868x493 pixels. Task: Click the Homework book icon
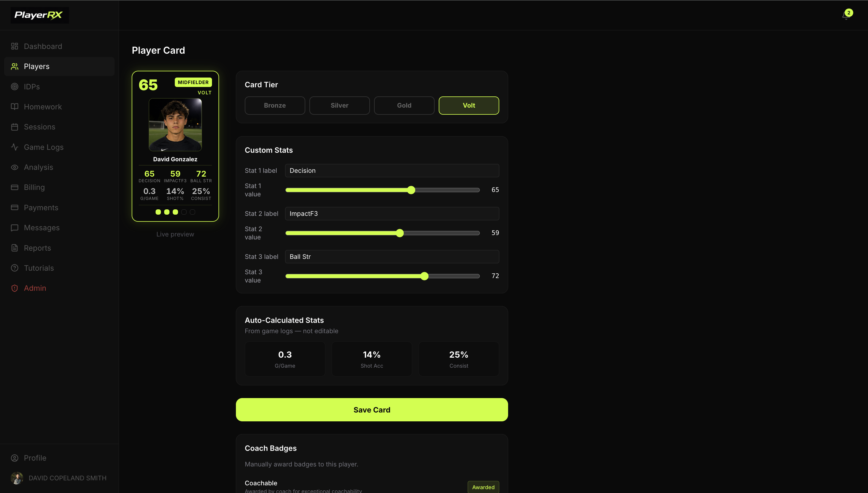point(14,107)
